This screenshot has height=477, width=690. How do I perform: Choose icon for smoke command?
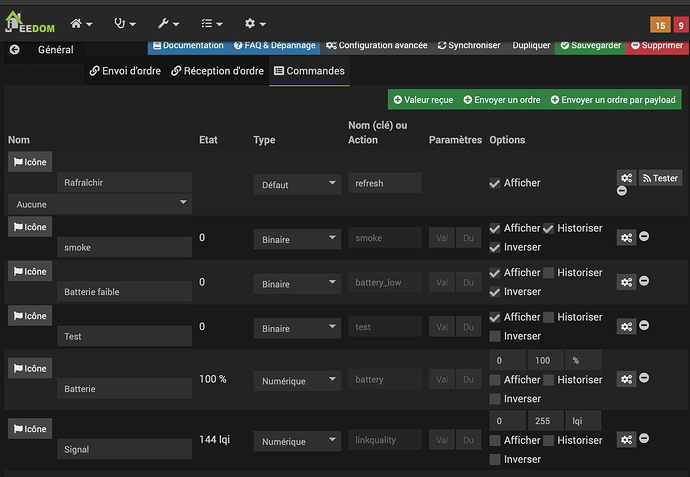point(30,227)
